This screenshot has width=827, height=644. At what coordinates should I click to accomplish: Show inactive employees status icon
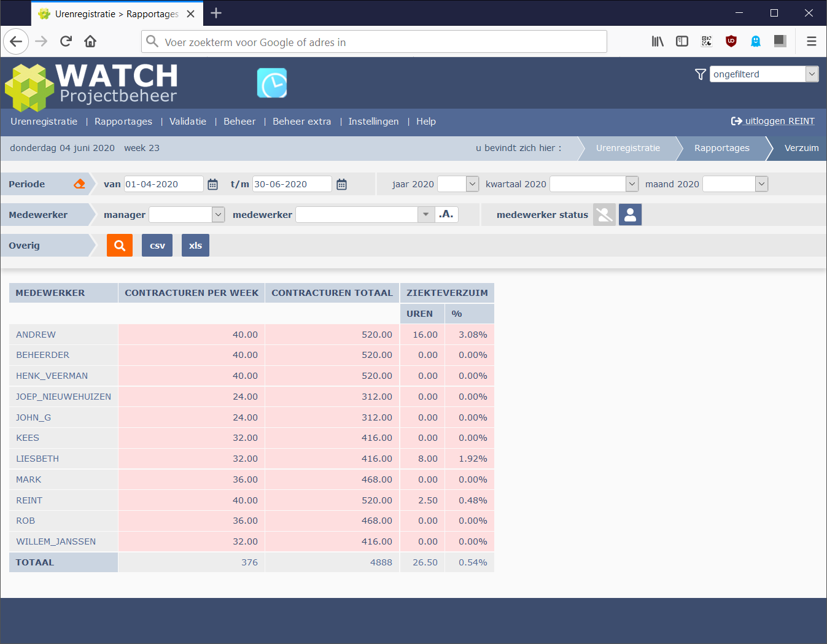[604, 215]
